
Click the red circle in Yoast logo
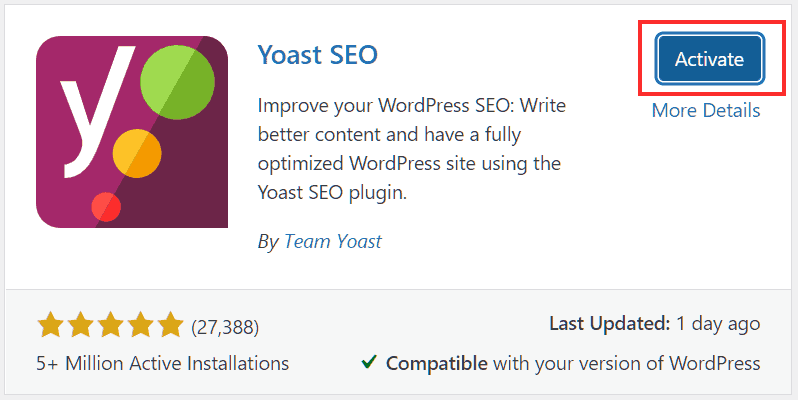pyautogui.click(x=106, y=207)
